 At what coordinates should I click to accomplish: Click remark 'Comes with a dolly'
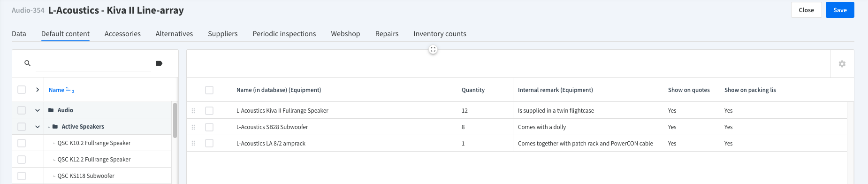tap(542, 127)
